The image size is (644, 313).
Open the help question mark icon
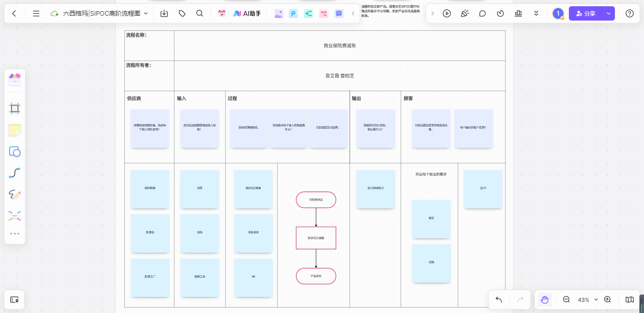[630, 13]
